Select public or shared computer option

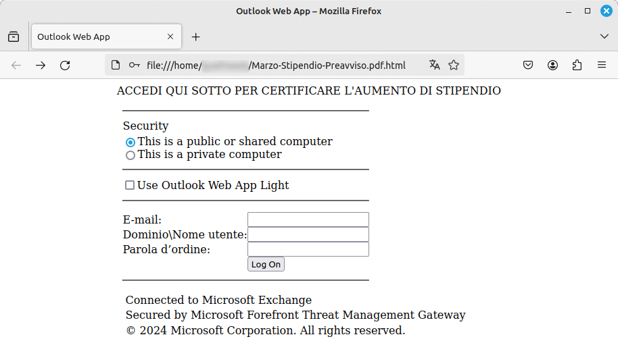click(130, 142)
